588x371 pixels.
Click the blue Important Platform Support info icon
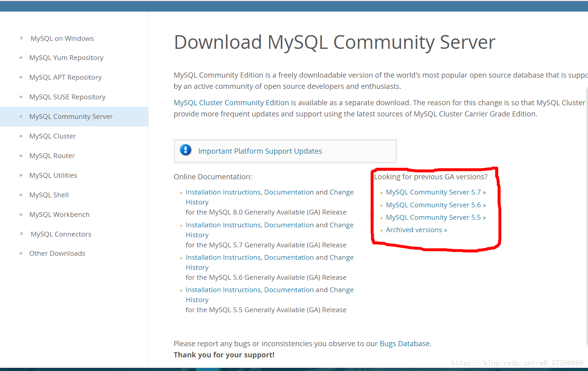[x=185, y=150]
